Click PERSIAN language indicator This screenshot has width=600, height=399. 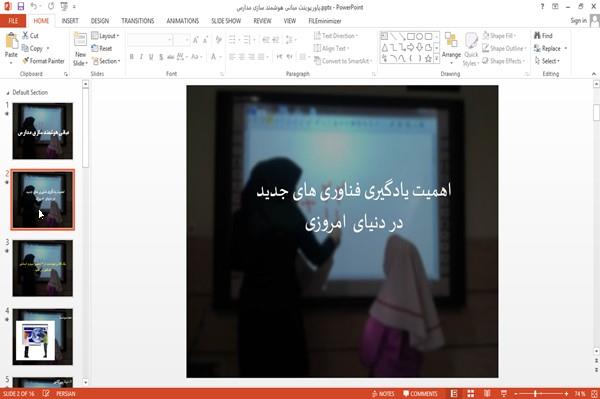(66, 394)
